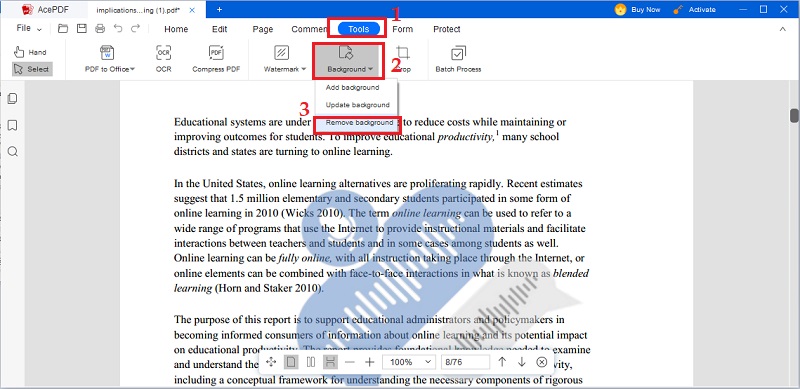Collapse the ribbon with the chevron
The width and height of the screenshot is (800, 389).
pos(783,29)
